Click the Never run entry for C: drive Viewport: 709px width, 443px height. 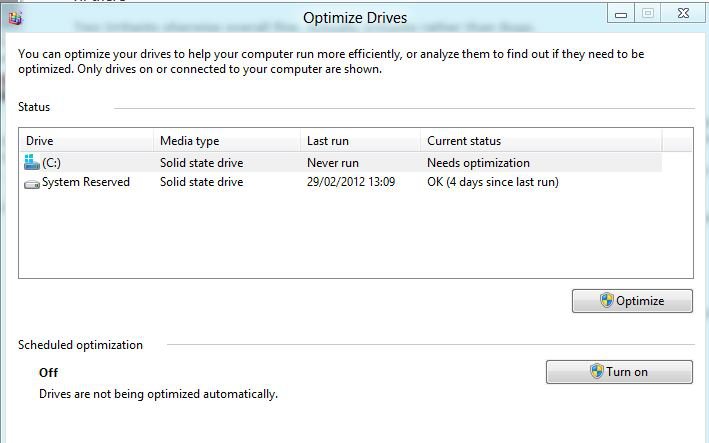(333, 163)
